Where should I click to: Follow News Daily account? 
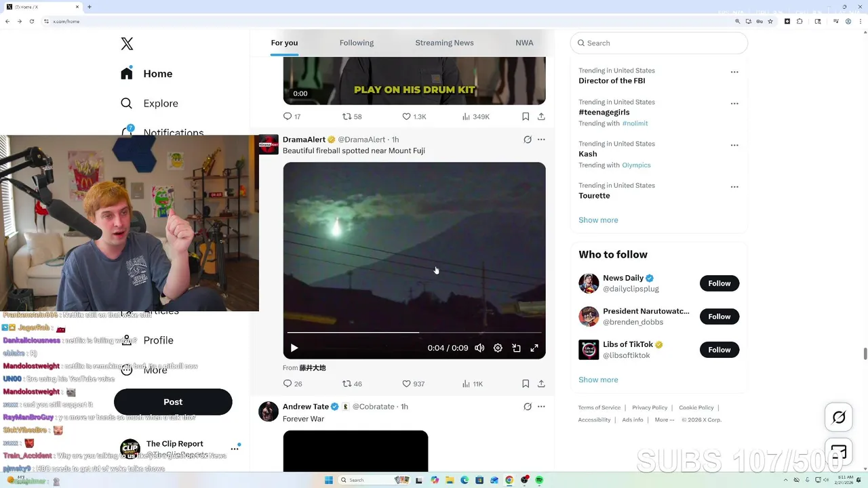[719, 283]
